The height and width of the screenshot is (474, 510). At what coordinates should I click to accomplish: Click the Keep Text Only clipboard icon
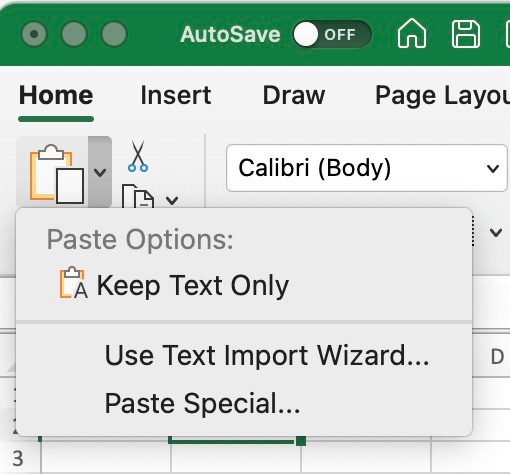(x=74, y=283)
